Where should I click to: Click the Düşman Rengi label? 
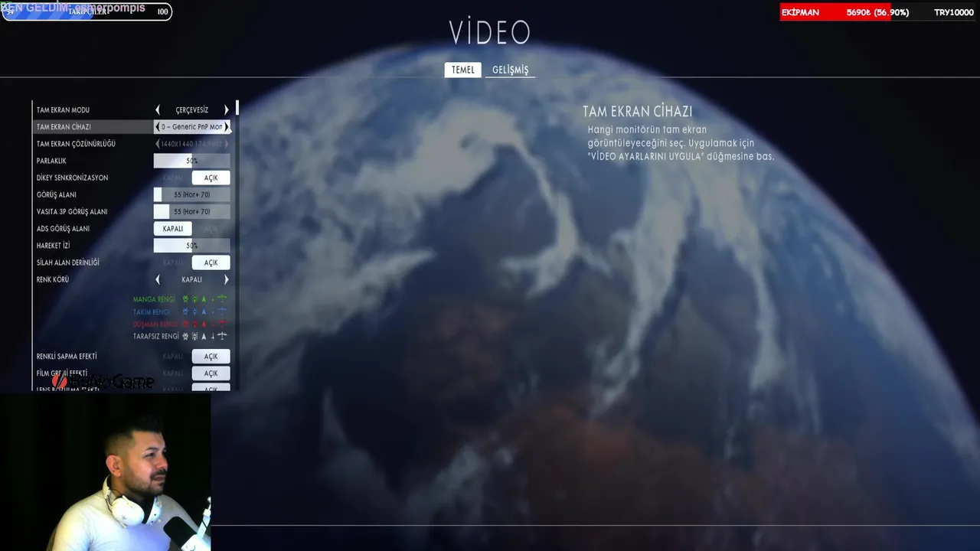[x=155, y=324]
